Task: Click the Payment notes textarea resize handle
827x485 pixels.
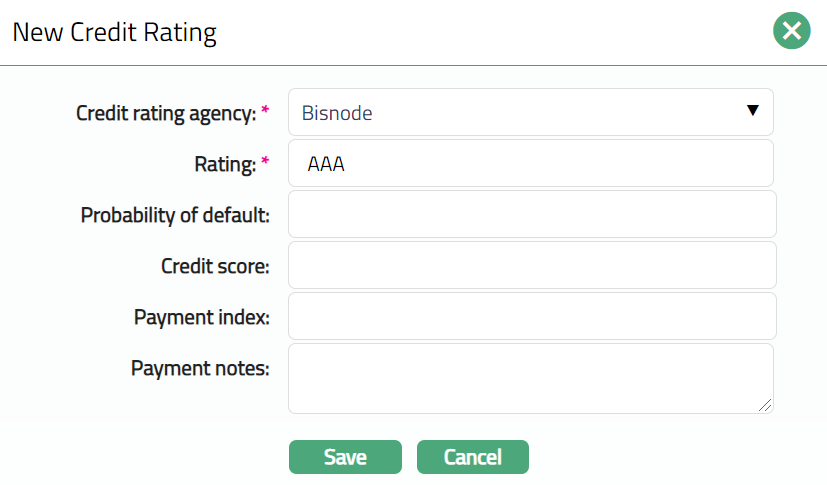Action: (765, 405)
